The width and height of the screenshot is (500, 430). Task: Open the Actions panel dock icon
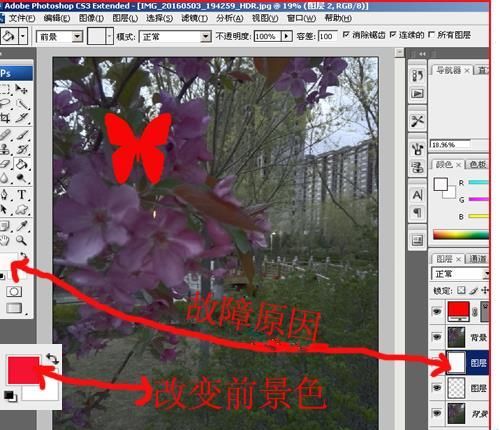(417, 94)
